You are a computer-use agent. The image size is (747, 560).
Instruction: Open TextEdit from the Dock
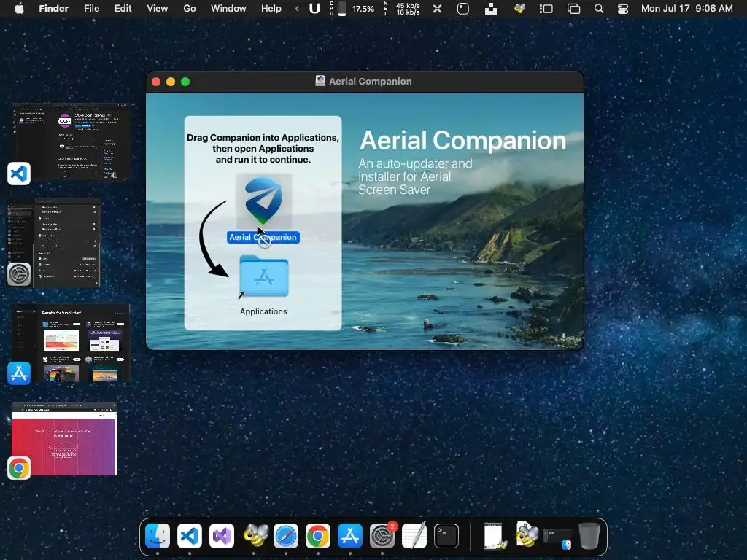tap(414, 536)
